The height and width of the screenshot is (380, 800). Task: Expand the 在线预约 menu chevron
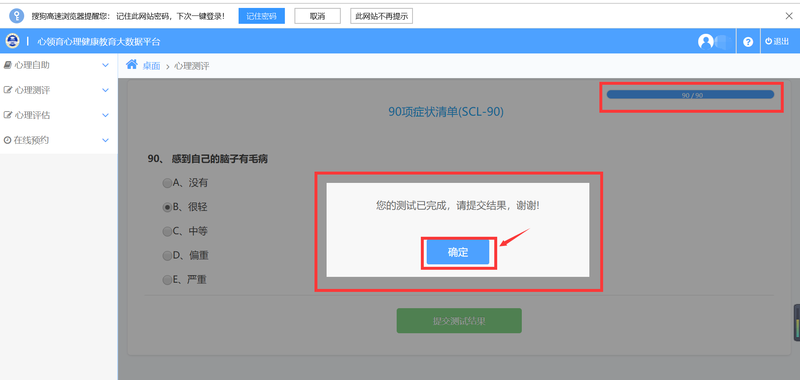[106, 140]
